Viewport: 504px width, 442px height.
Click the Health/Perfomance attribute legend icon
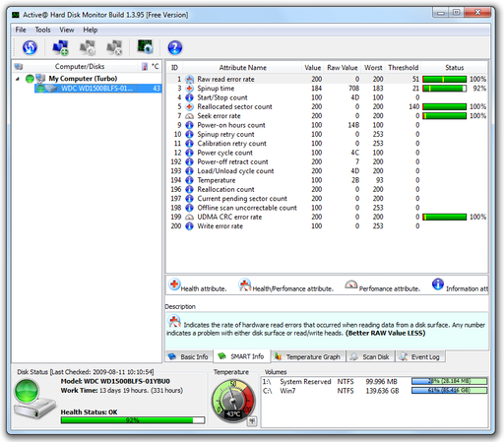[245, 284]
